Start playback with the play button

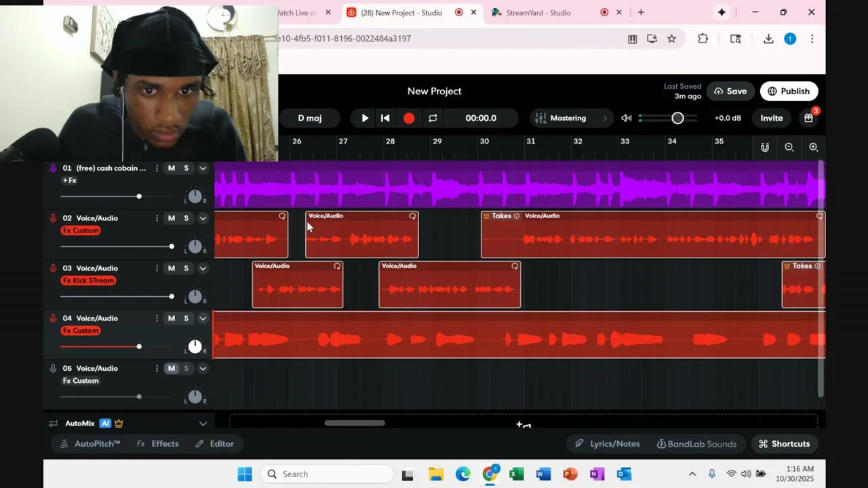coord(365,118)
